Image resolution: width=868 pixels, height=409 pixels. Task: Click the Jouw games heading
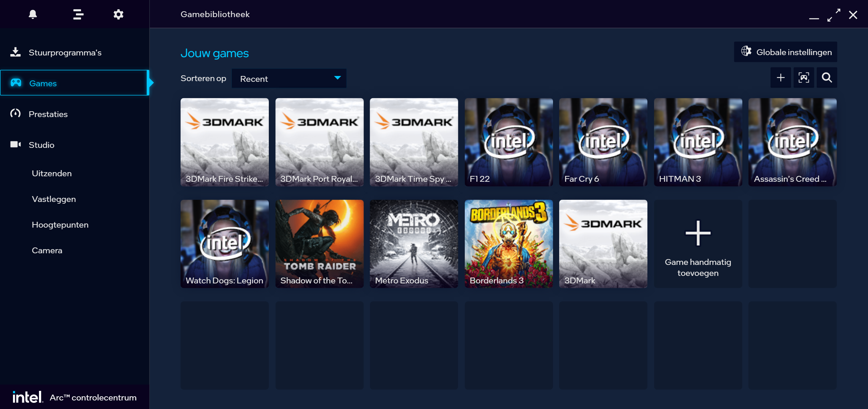point(214,53)
